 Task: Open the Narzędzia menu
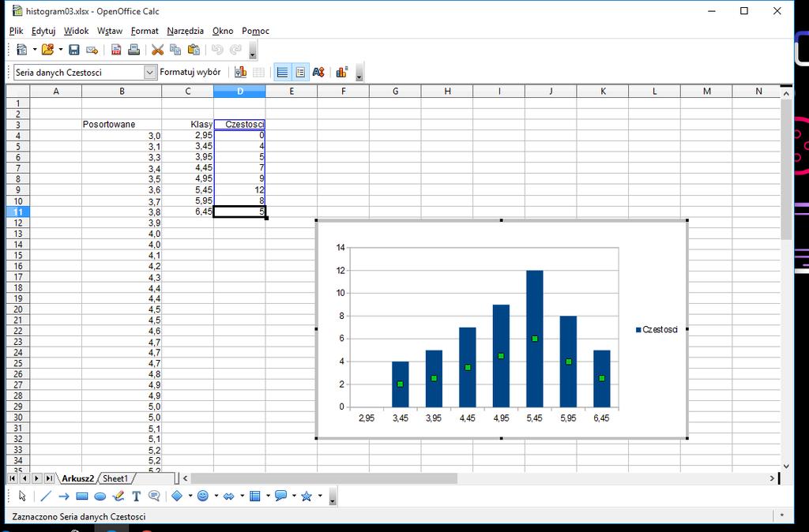[185, 31]
